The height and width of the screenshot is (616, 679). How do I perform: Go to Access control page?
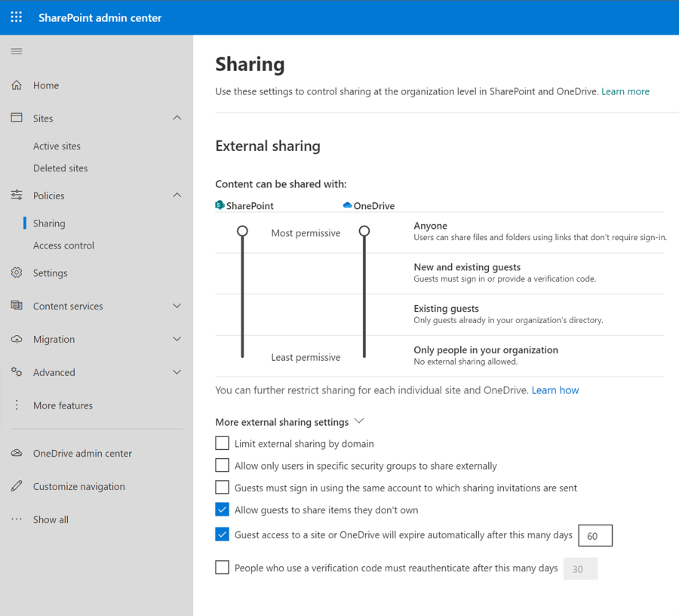(x=63, y=245)
